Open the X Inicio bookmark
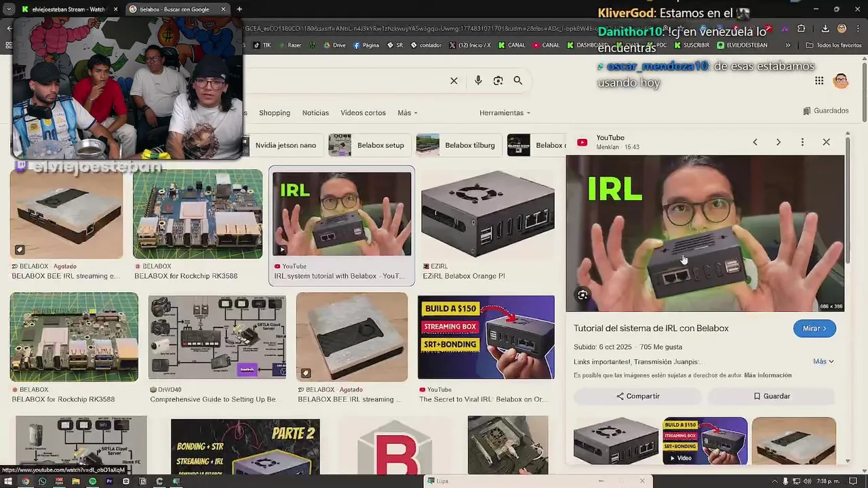868x488 pixels. click(469, 45)
